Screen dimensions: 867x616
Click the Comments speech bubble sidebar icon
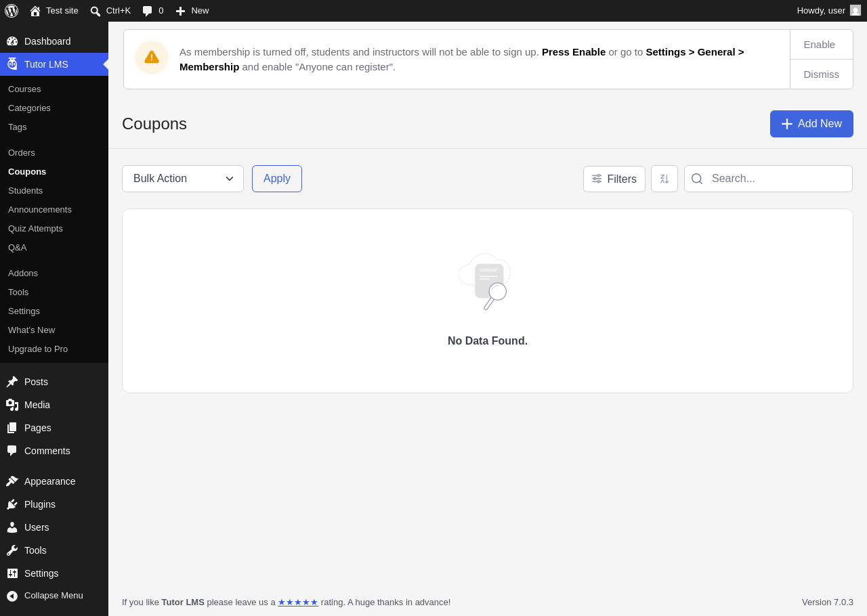coord(12,451)
